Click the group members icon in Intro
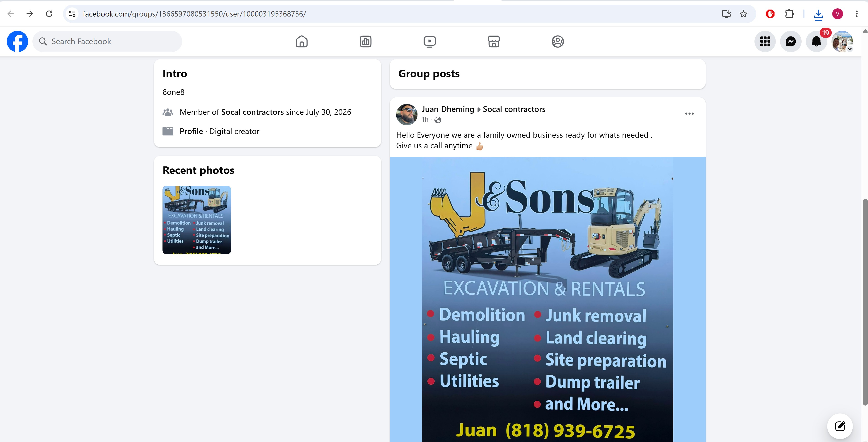Viewport: 868px width, 442px height. point(168,112)
